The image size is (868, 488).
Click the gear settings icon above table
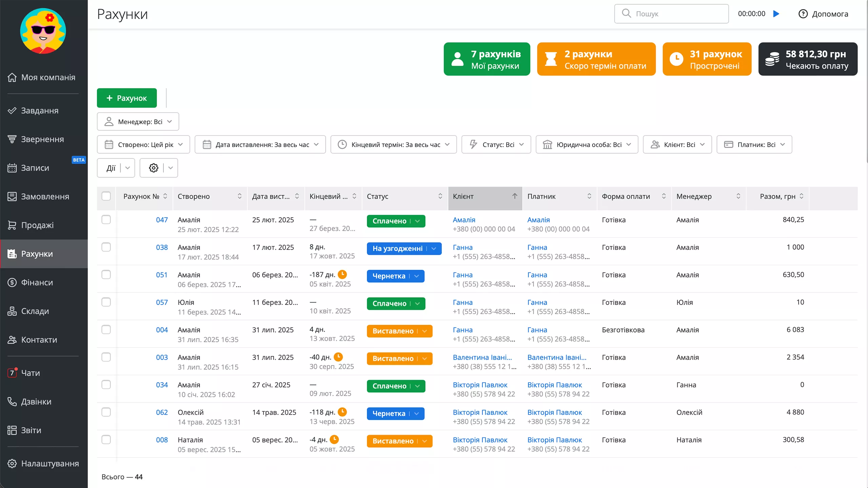pos(154,168)
